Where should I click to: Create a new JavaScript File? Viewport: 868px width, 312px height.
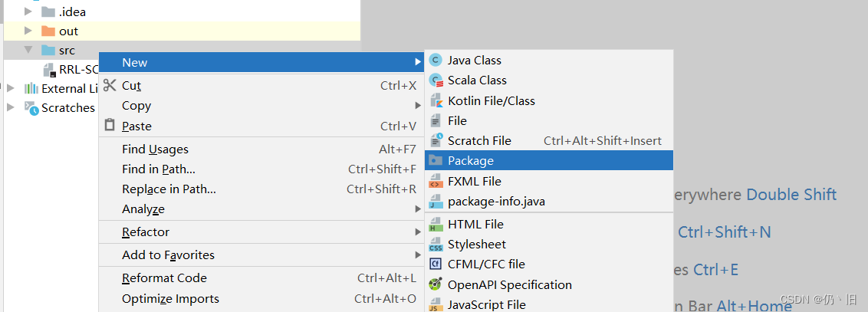click(549, 304)
